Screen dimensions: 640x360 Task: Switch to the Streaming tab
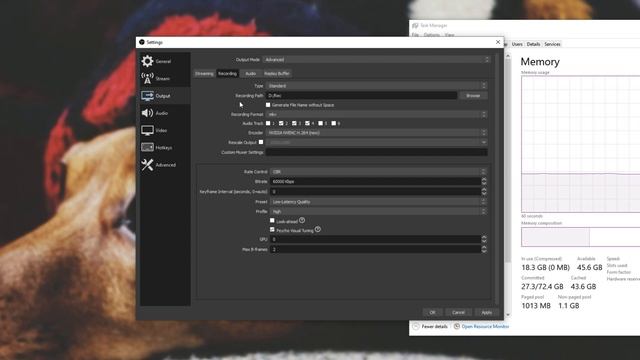pos(204,73)
